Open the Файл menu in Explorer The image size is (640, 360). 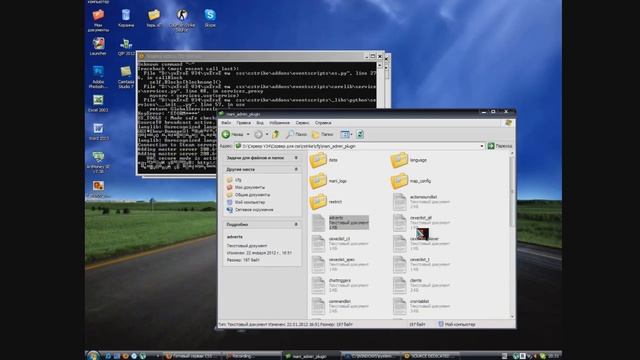[x=226, y=123]
